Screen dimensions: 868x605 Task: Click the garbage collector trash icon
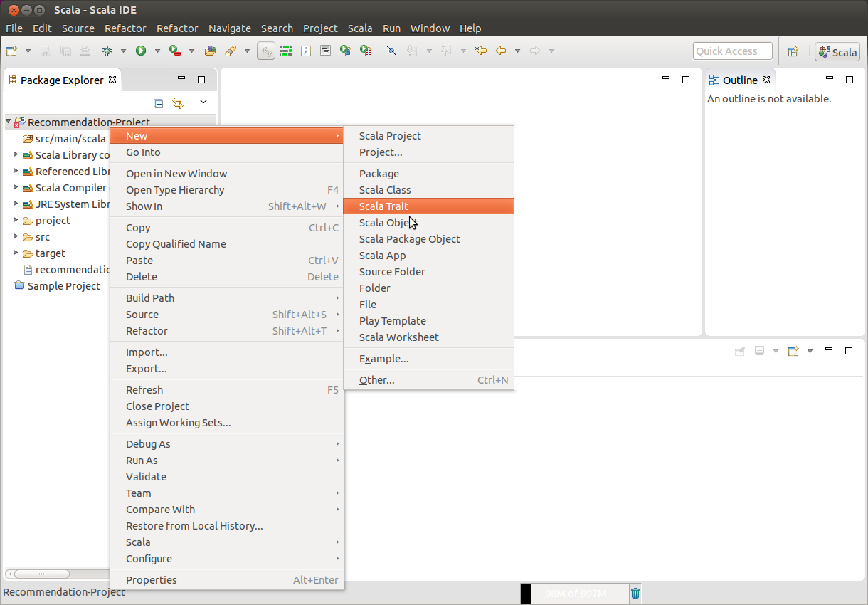point(635,593)
